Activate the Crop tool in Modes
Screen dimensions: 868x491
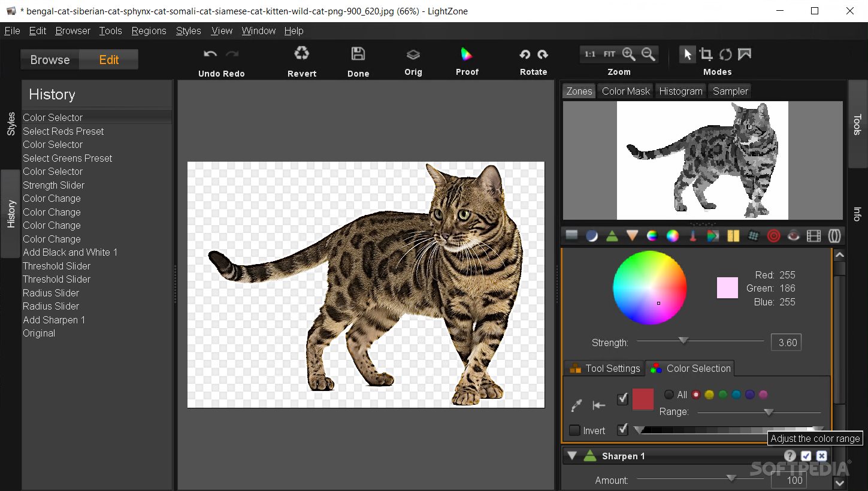coord(706,54)
